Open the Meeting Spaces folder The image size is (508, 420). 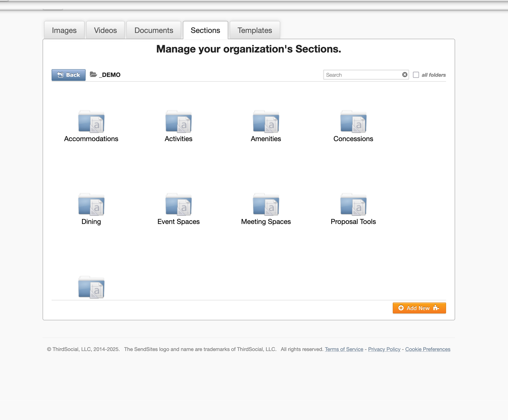(266, 205)
